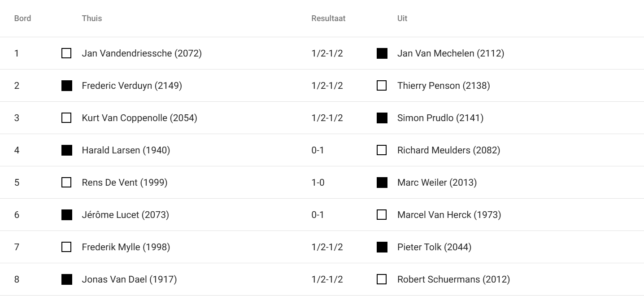Click the Thuis column header
This screenshot has height=296, width=644.
pos(91,18)
